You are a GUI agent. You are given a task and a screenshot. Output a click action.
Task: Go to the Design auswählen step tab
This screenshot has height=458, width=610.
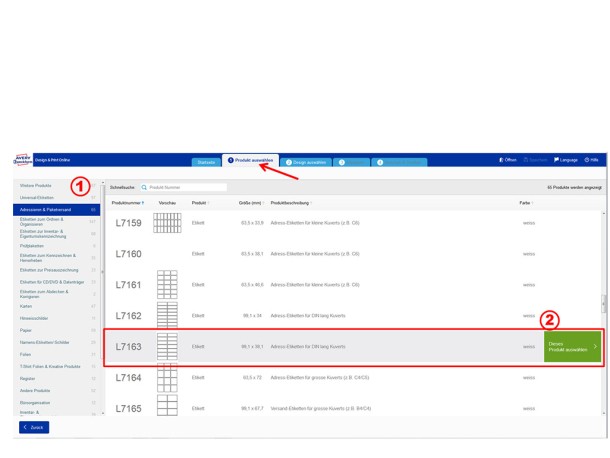[x=306, y=162]
